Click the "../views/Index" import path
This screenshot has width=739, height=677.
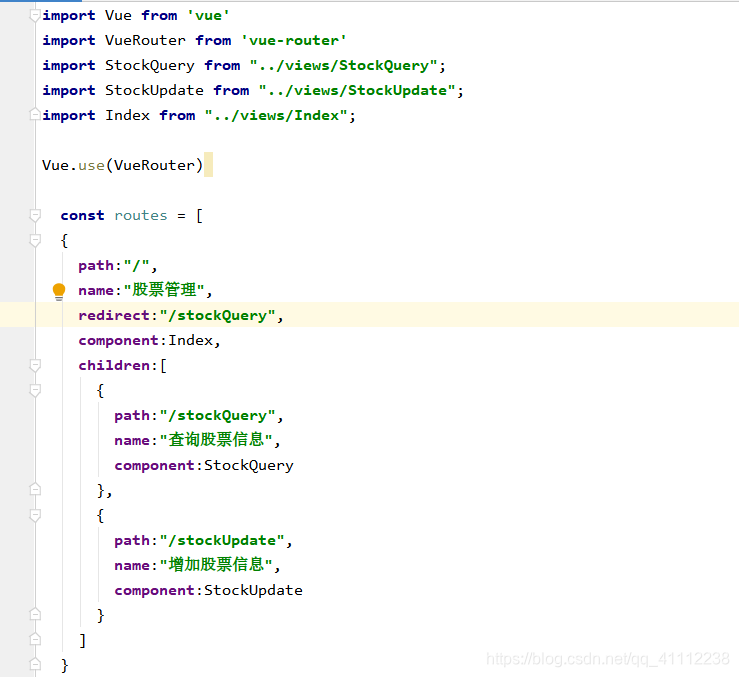pos(276,116)
